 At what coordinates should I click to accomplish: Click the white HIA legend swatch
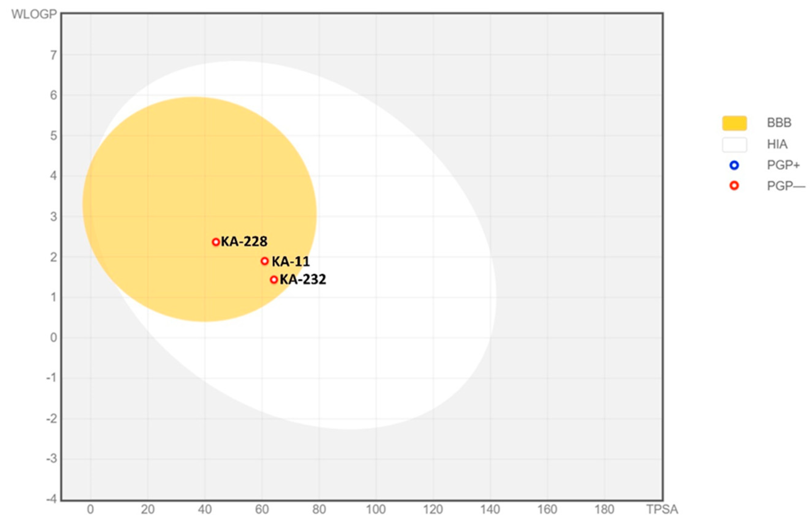click(734, 144)
